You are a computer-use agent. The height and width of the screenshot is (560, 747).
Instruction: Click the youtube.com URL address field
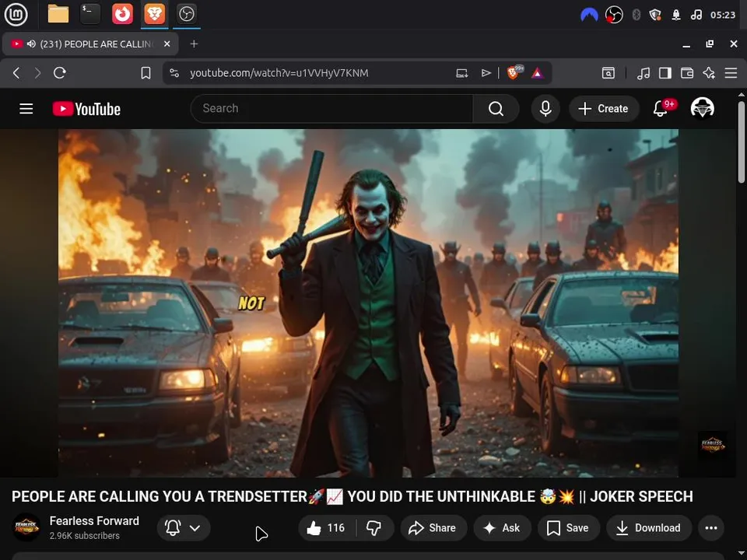click(x=279, y=73)
